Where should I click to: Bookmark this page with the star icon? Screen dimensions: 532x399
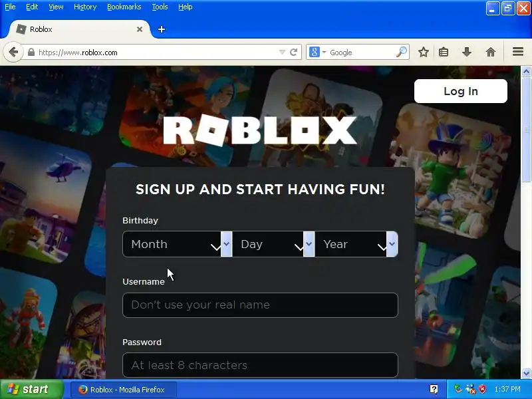coord(423,53)
